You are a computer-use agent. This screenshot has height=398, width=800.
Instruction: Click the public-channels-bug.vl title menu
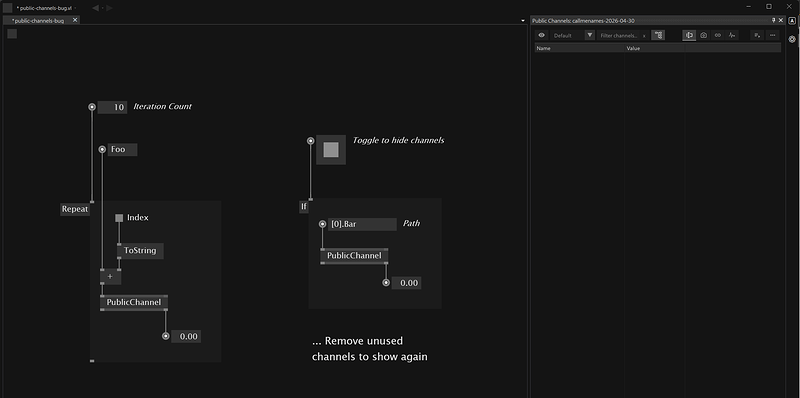[46, 8]
